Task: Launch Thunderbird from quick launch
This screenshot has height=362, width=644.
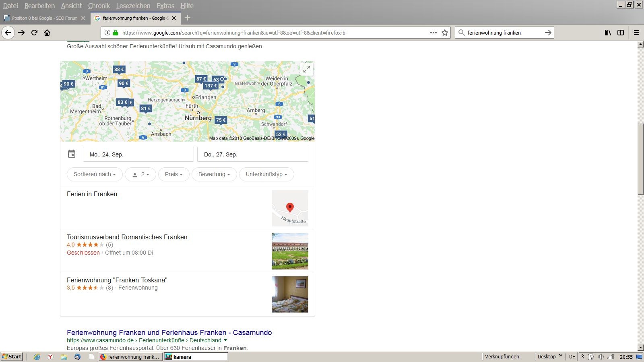Action: click(x=77, y=357)
